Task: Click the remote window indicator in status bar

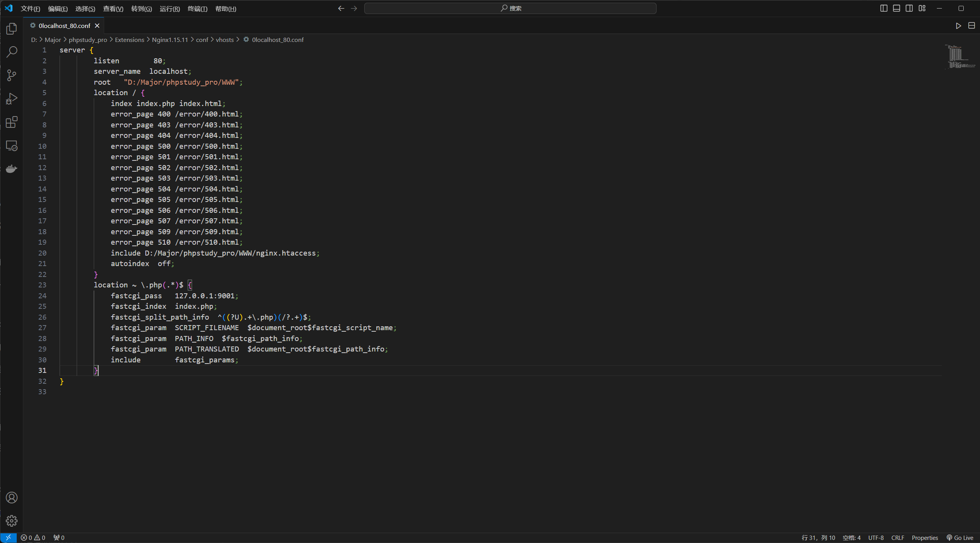Action: (8, 538)
